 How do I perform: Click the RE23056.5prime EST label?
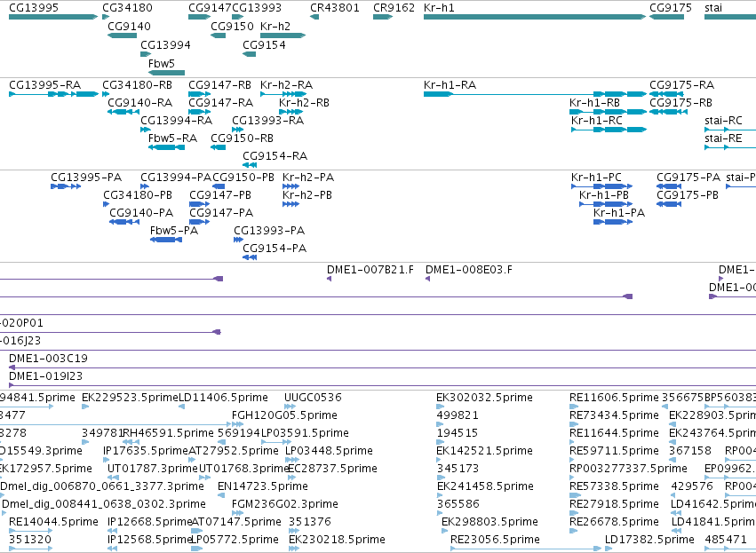pyautogui.click(x=495, y=540)
